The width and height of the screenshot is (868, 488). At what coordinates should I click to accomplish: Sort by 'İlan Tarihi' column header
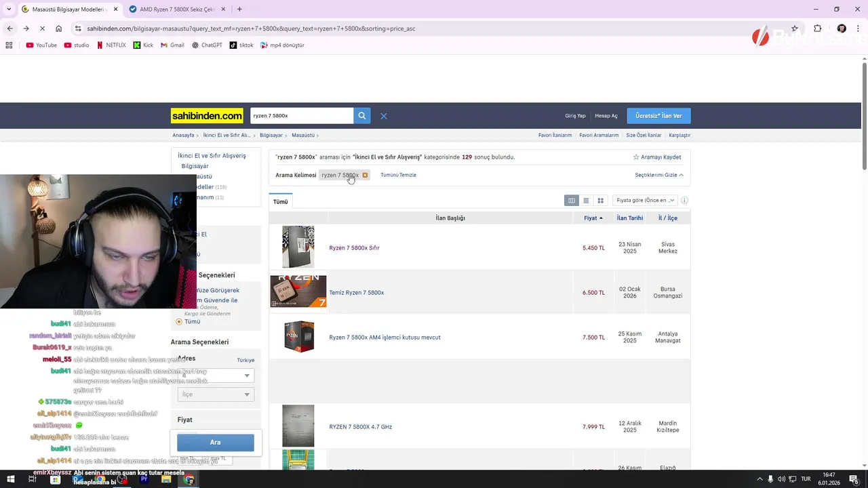pyautogui.click(x=630, y=218)
